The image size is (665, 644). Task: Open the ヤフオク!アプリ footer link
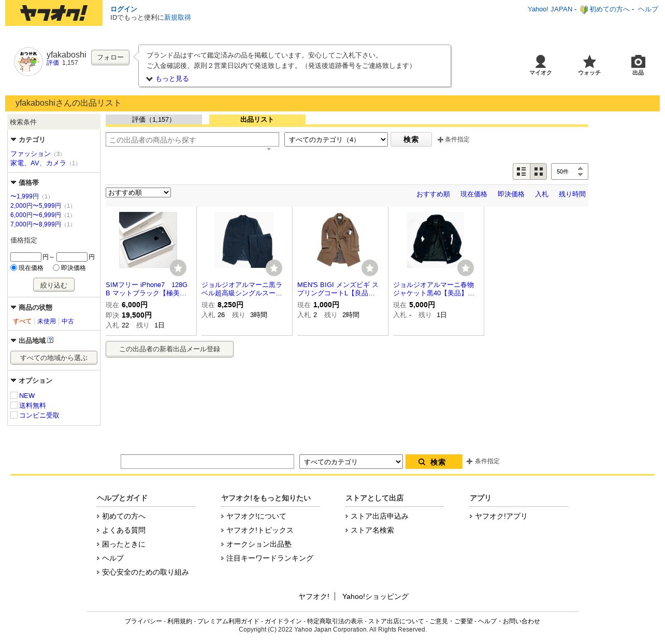point(501,517)
